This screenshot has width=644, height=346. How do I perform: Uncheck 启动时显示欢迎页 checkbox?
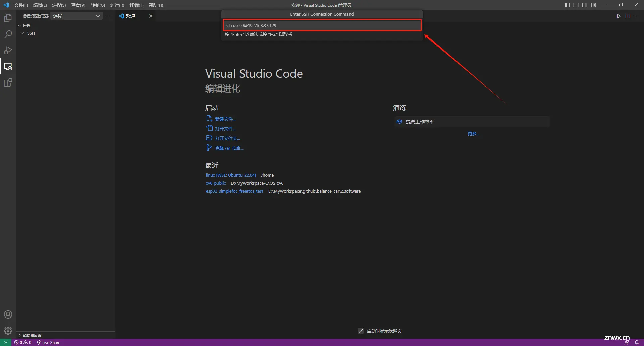pos(361,331)
